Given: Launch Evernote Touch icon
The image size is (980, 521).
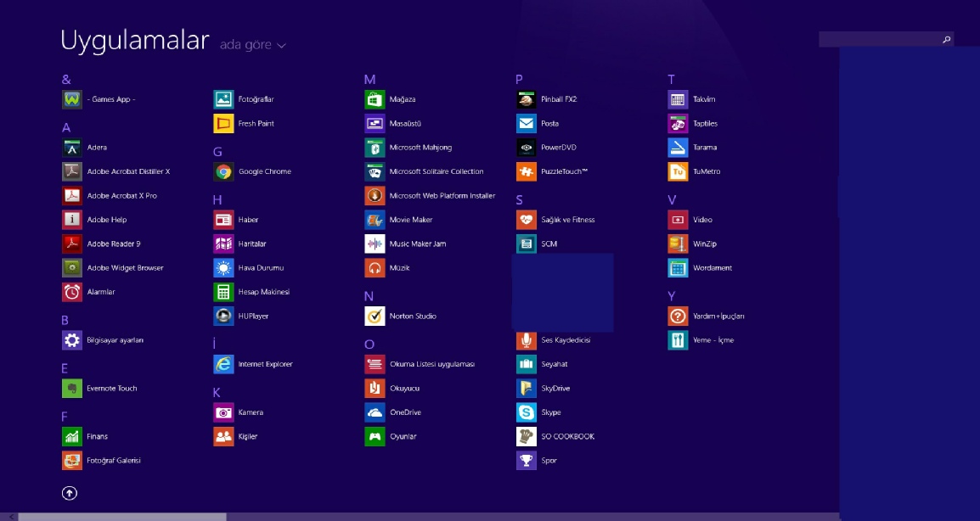Looking at the screenshot, I should pyautogui.click(x=72, y=388).
